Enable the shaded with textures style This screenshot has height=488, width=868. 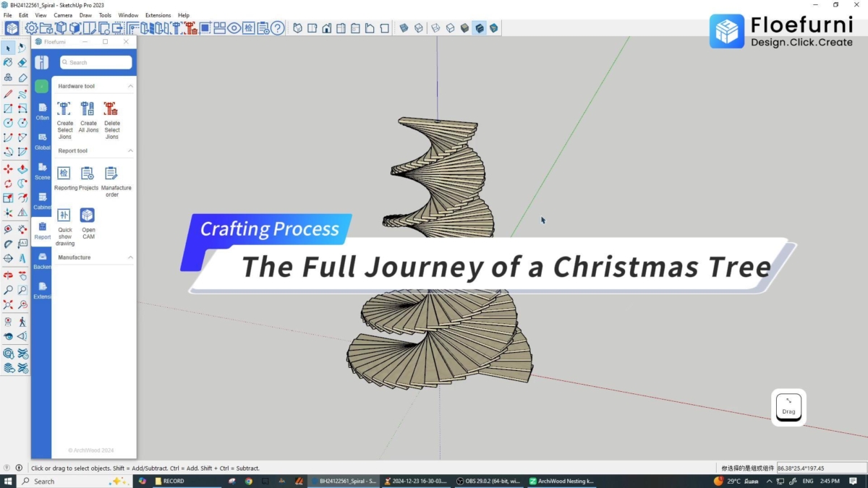[x=479, y=28]
